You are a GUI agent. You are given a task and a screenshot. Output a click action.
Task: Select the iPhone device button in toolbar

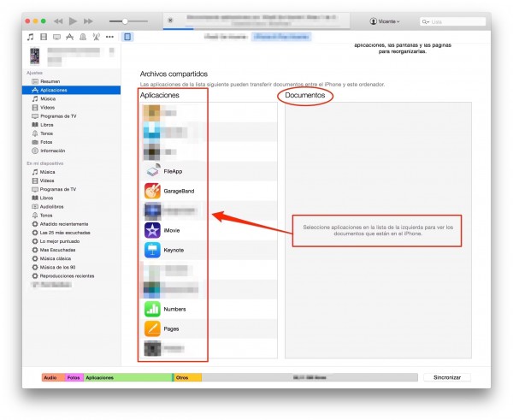tap(127, 37)
